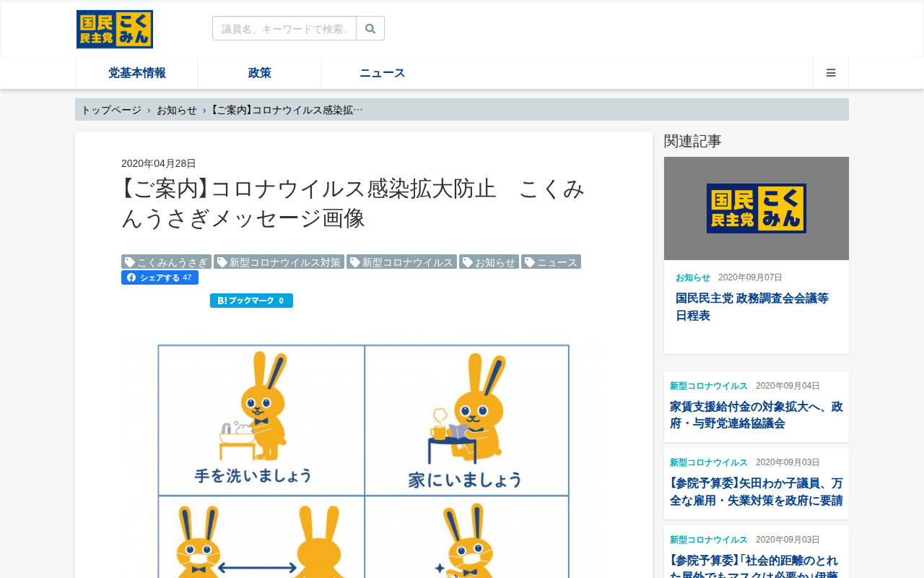Select the ニュース tag below the title

click(x=551, y=262)
